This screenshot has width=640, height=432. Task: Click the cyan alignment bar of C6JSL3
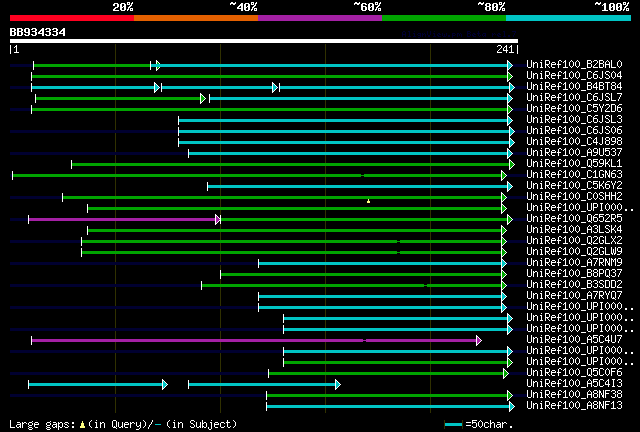click(x=343, y=120)
